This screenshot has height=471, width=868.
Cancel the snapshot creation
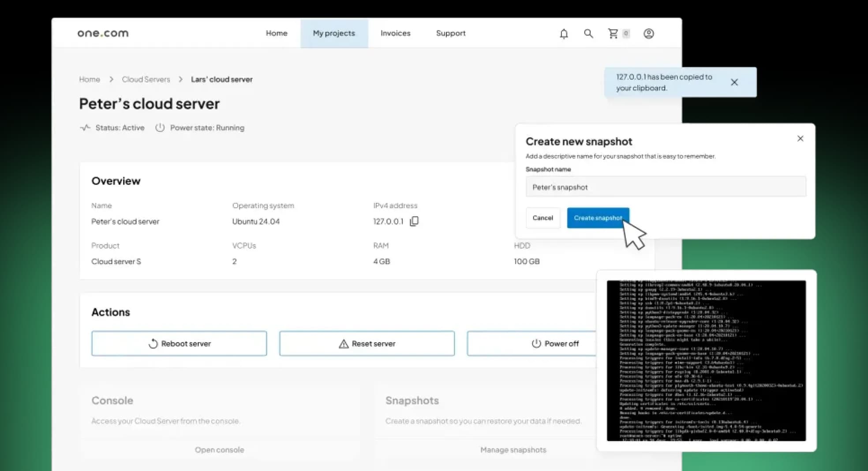[542, 218]
